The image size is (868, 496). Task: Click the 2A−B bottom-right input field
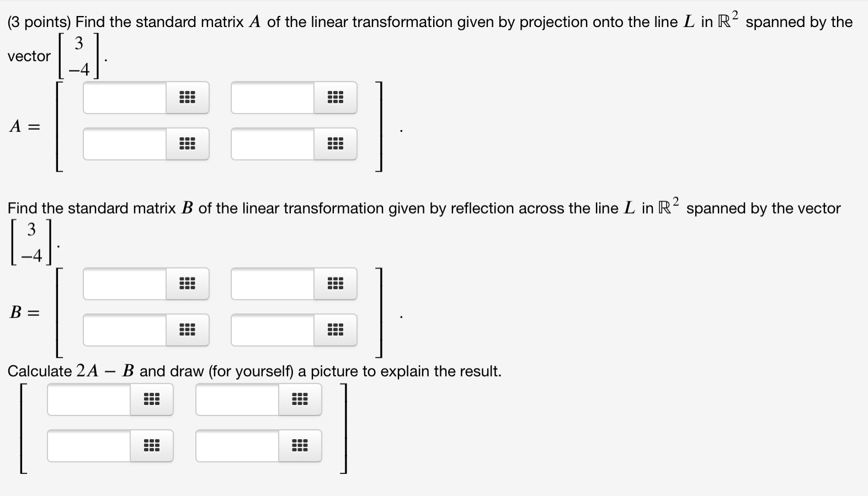(x=237, y=446)
